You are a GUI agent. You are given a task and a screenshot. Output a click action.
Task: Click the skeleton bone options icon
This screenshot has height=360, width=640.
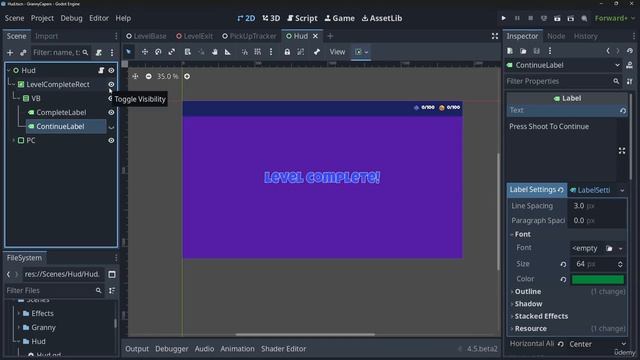click(317, 52)
